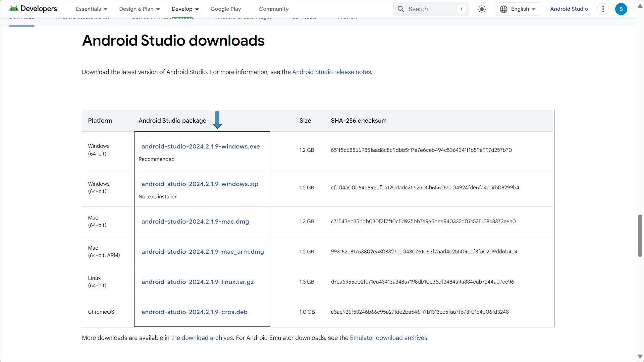Go to the Google Play menu
Image resolution: width=644 pixels, height=362 pixels.
click(226, 9)
